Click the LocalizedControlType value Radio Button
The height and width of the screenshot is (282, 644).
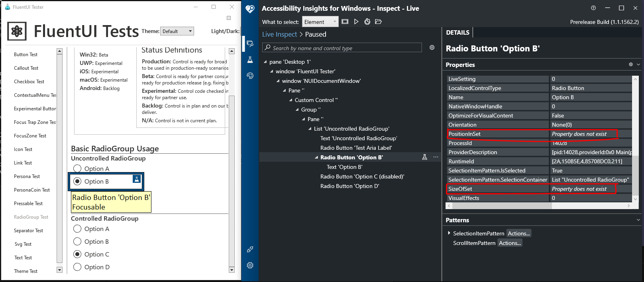(x=591, y=88)
